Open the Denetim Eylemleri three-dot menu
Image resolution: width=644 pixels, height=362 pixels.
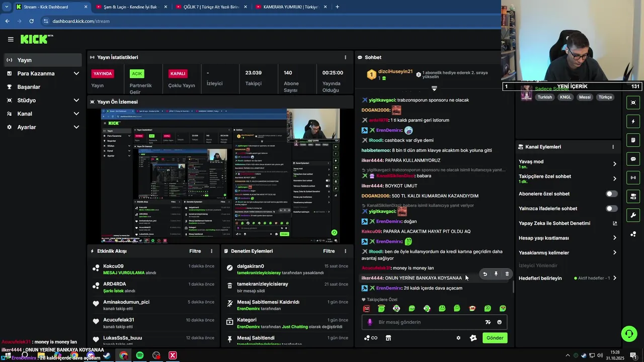coord(345,251)
